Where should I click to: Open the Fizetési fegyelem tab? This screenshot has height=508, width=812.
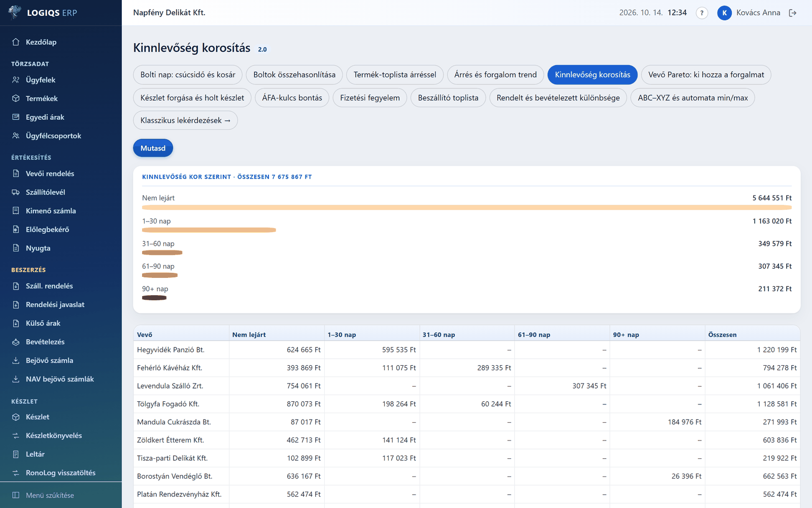pos(370,98)
